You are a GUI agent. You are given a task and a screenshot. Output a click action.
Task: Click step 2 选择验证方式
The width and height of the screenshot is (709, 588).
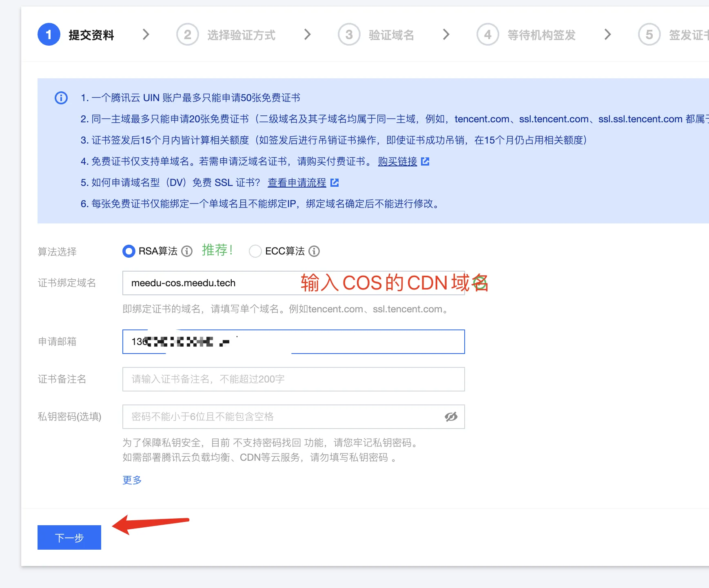(226, 35)
